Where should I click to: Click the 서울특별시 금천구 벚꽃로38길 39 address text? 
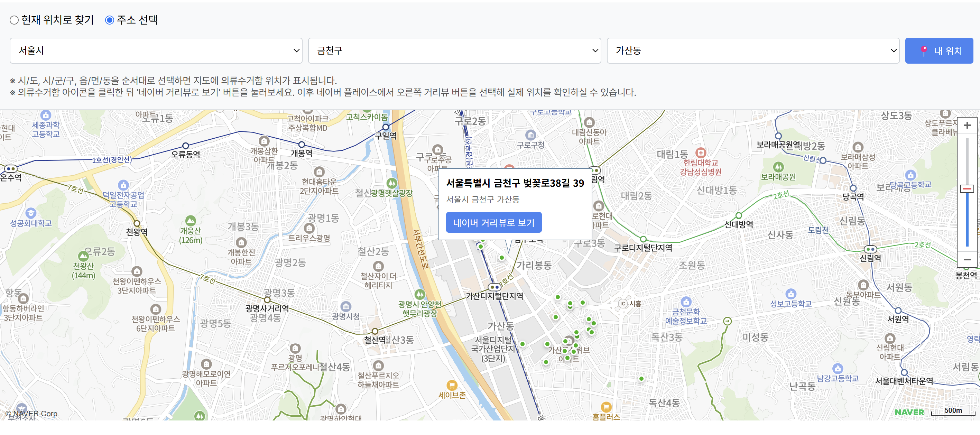pyautogui.click(x=515, y=183)
